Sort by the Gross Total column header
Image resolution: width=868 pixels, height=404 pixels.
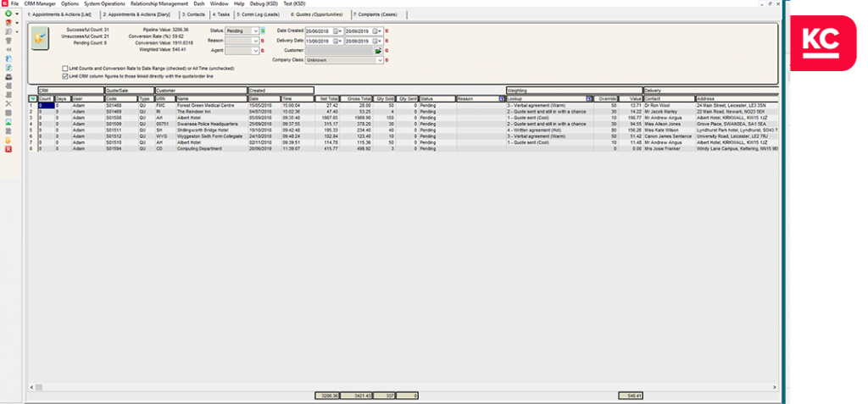point(356,98)
